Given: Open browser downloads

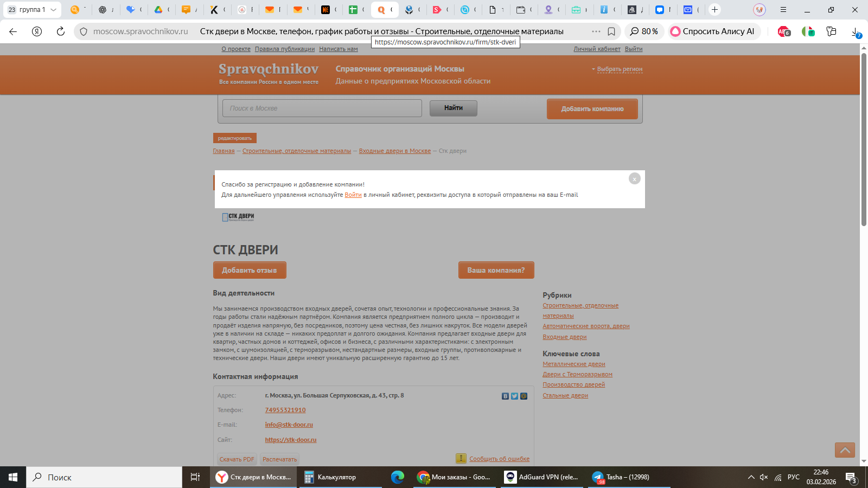Looking at the screenshot, I should tap(856, 32).
